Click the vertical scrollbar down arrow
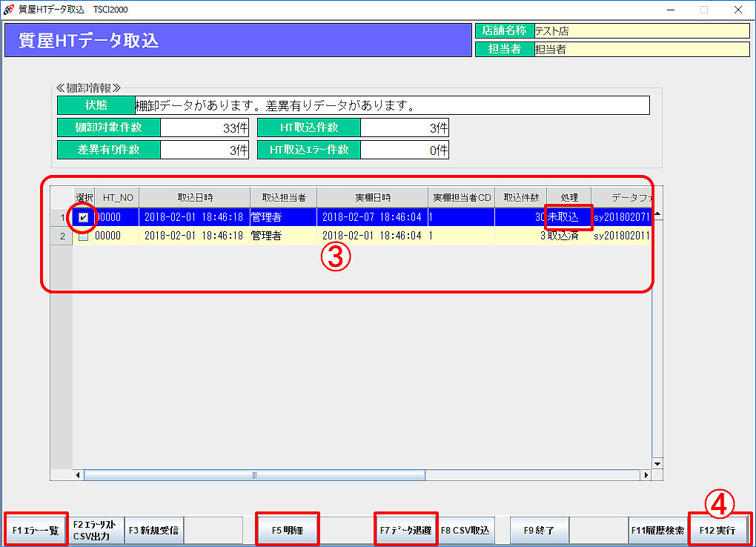756x547 pixels. [x=657, y=463]
